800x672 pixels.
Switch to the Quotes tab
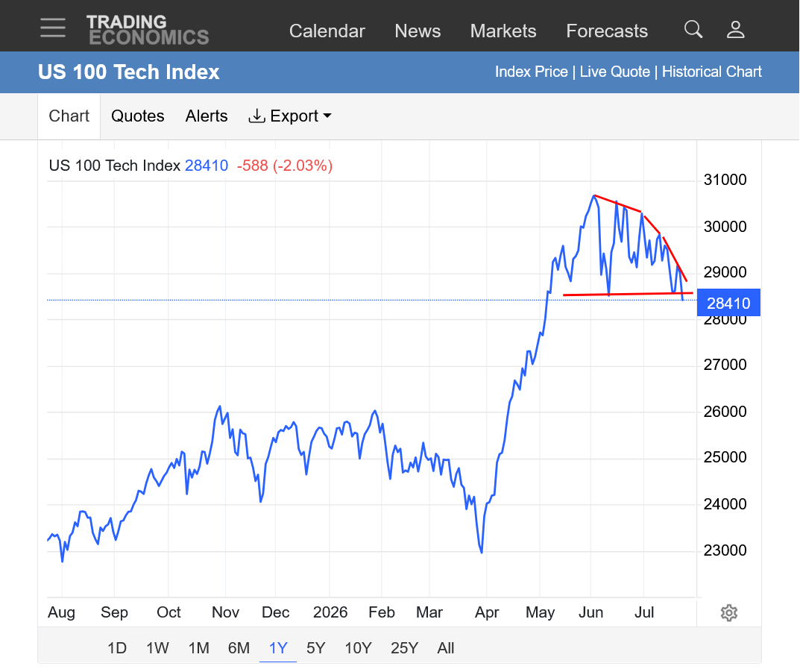coord(138,116)
